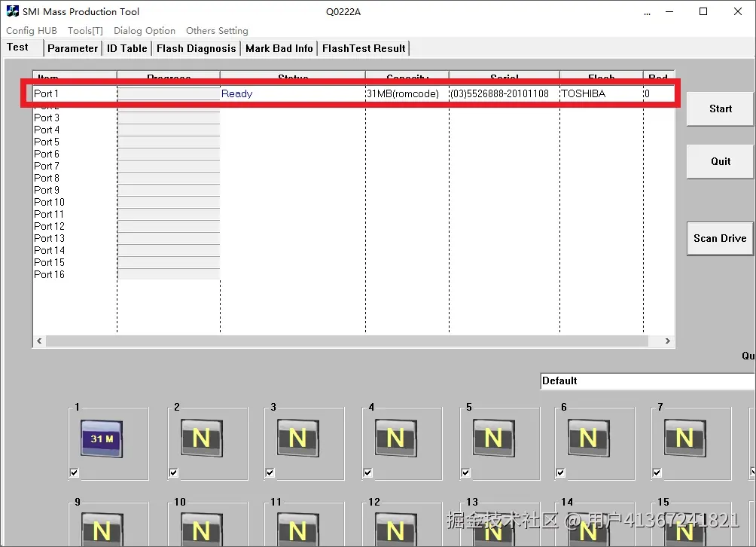Toggle the checkbox under port 6 slot
The width and height of the screenshot is (756, 547).
pos(561,472)
